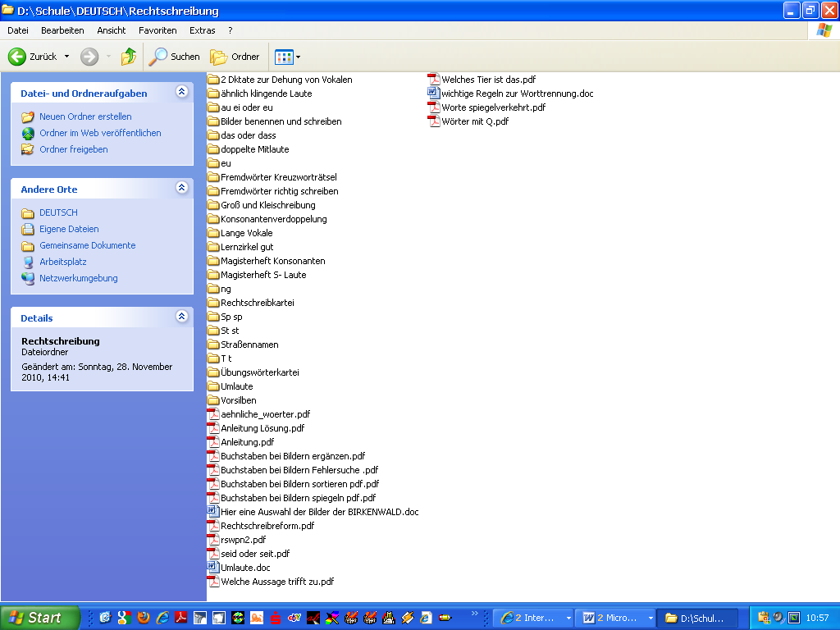
Task: Go up one folder level
Action: pyautogui.click(x=129, y=57)
